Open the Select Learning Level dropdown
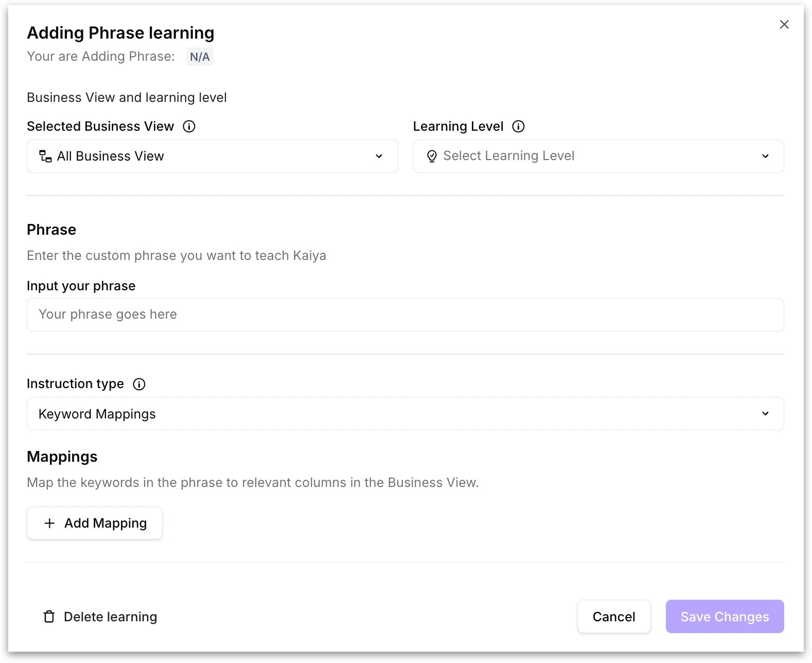This screenshot has width=812, height=663. click(598, 156)
